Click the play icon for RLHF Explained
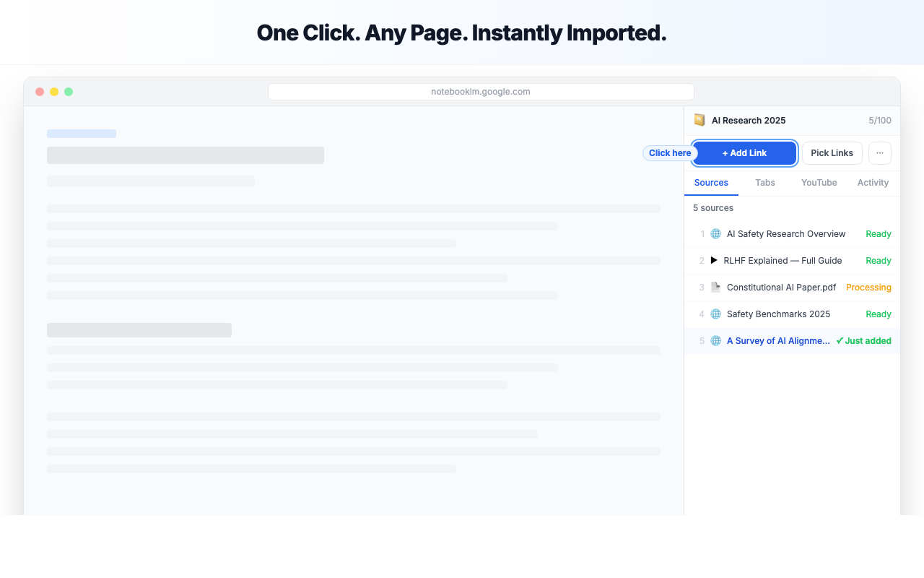Image resolution: width=924 pixels, height=578 pixels. click(714, 260)
